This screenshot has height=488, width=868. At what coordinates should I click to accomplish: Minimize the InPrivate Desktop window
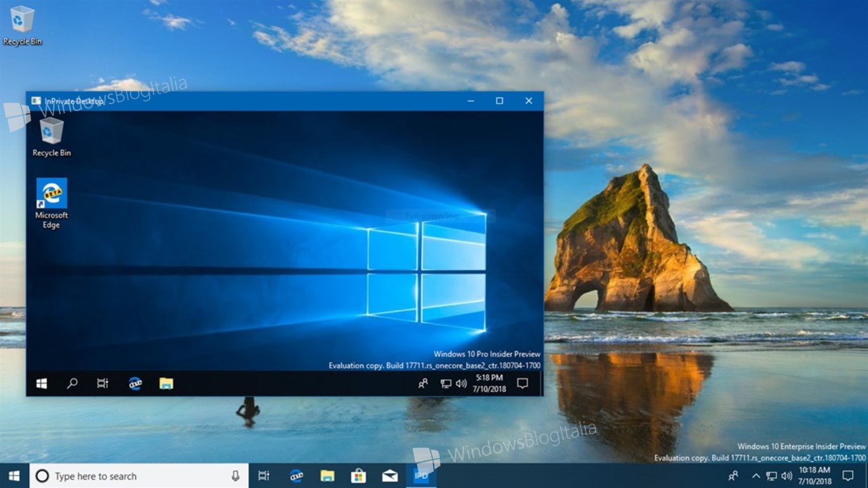471,101
